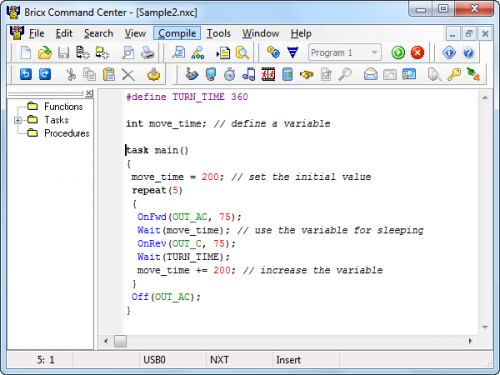The height and width of the screenshot is (375, 500).
Task: Click the "repeat(5)" code line
Action: coord(157,190)
